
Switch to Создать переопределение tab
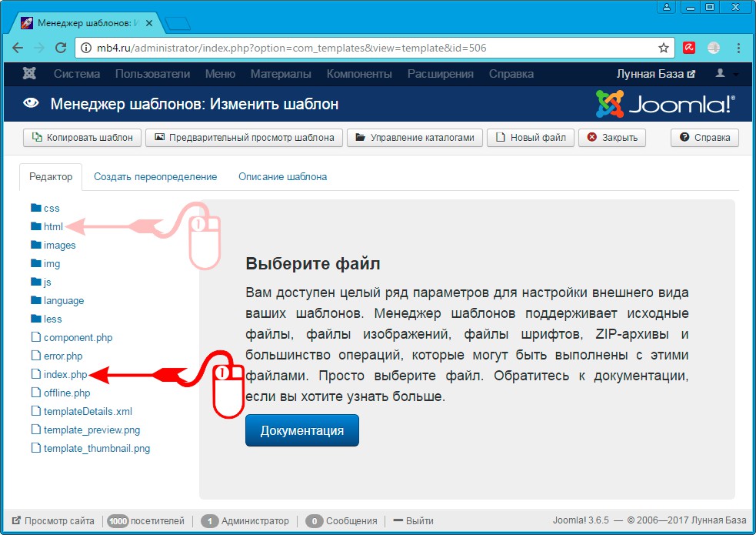155,176
